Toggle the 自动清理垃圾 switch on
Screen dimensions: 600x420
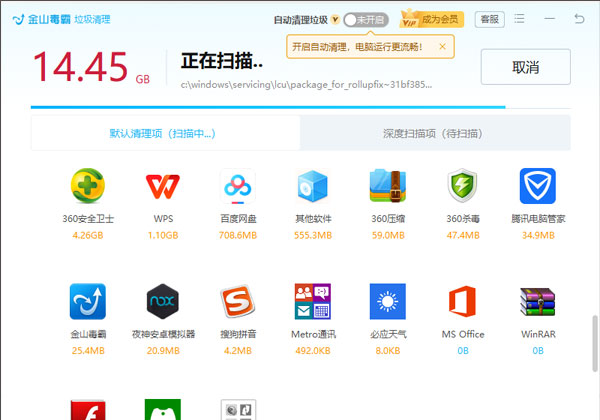click(x=366, y=20)
